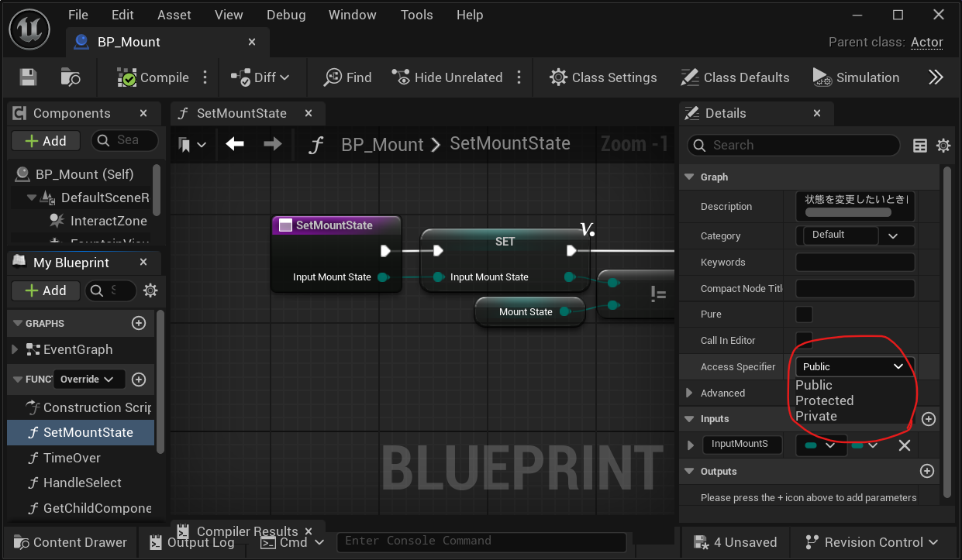Open the Window menu
This screenshot has height=560, width=962.
click(x=353, y=15)
